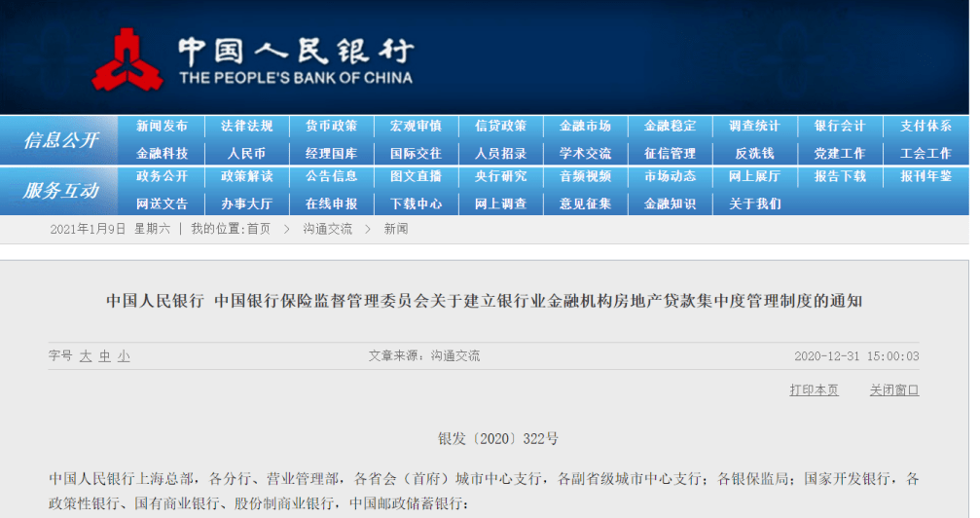Open 人员招录 page
The image size is (980, 518).
tap(500, 153)
